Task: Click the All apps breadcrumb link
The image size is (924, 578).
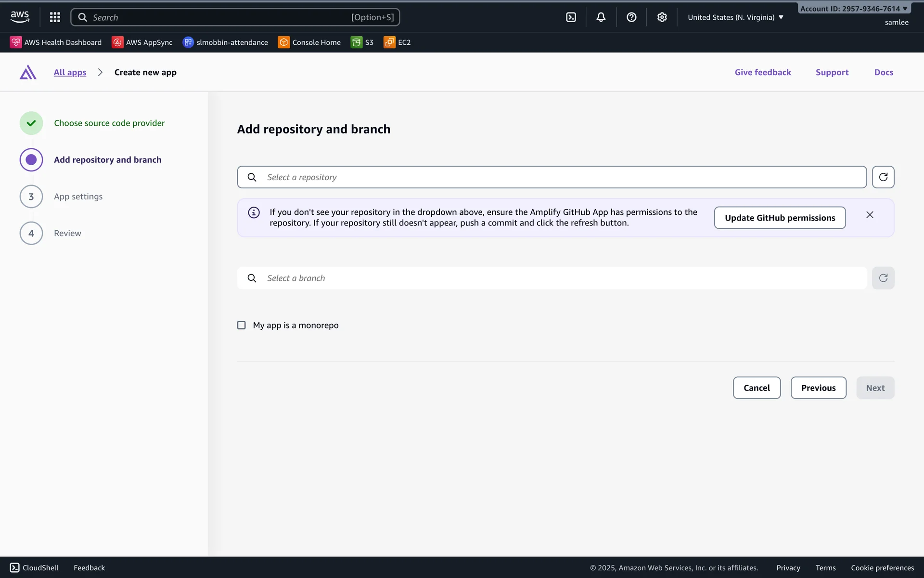Action: (x=70, y=72)
